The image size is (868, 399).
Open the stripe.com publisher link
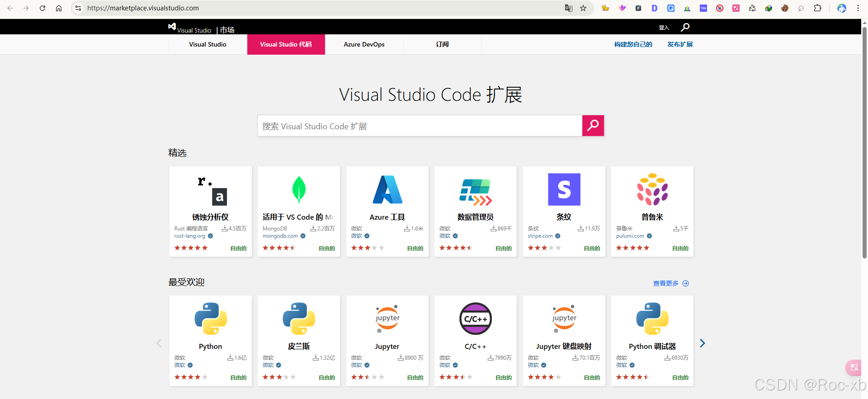click(540, 236)
